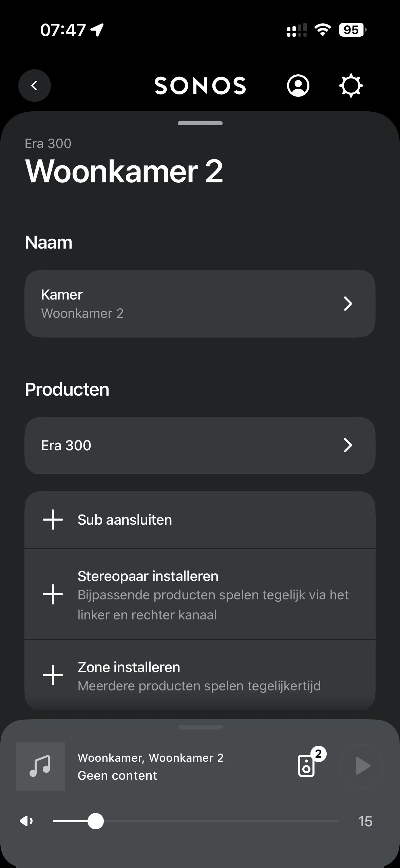Expand the Kamer row chevron
The image size is (400, 868).
click(348, 304)
